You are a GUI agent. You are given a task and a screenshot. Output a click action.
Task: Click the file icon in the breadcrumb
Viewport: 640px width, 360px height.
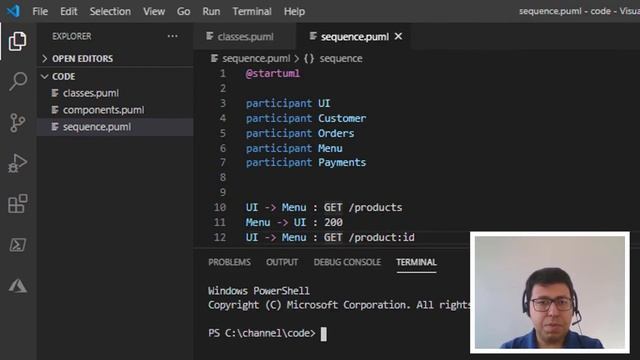click(x=214, y=58)
